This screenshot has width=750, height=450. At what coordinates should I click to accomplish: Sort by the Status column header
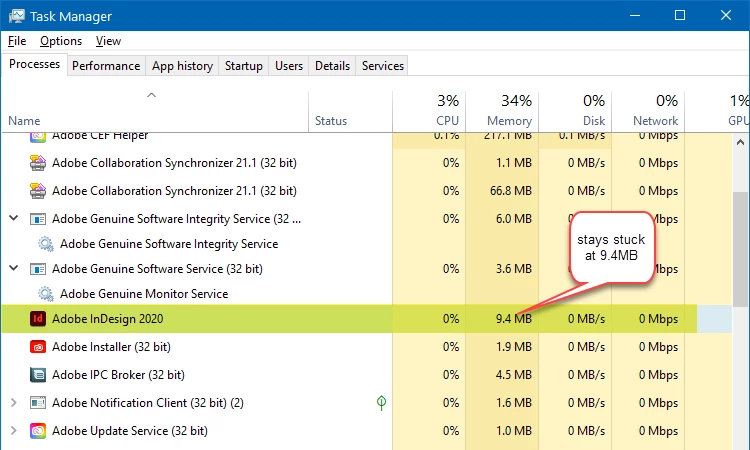(351, 111)
